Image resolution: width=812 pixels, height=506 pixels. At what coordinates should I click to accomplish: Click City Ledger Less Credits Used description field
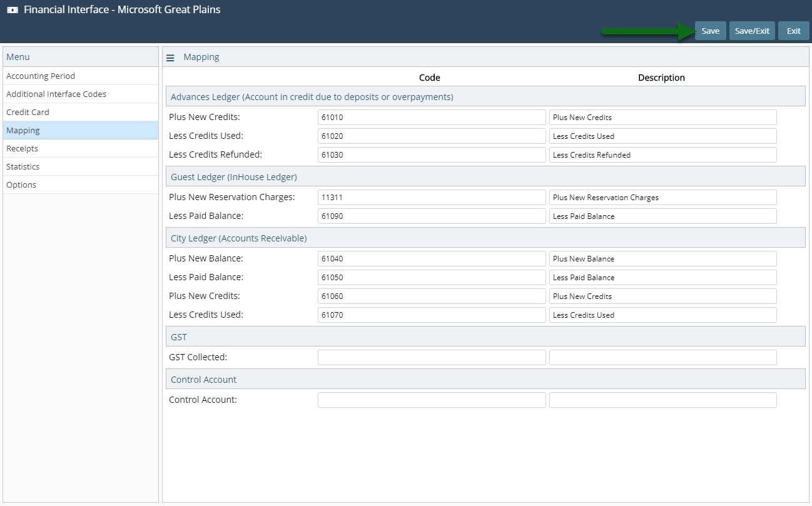663,315
